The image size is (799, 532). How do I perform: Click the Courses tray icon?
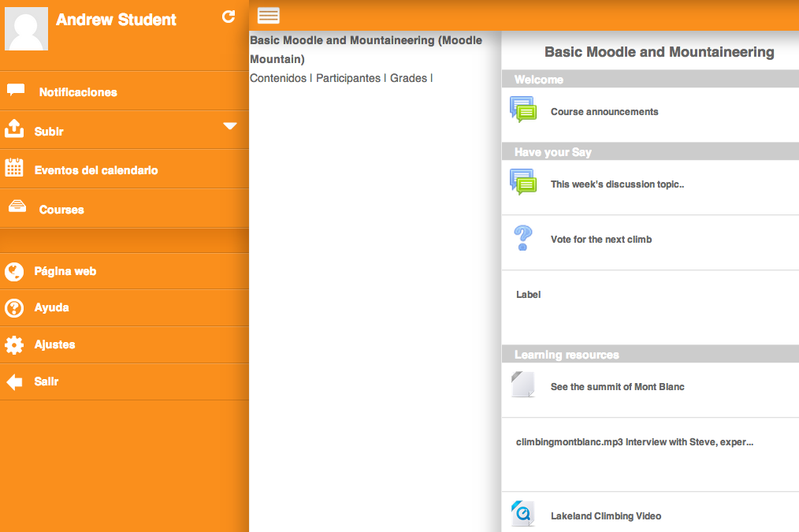point(17,206)
